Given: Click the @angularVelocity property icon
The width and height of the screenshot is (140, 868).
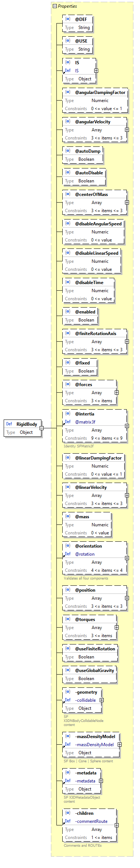Looking at the screenshot, I should 68,121.
